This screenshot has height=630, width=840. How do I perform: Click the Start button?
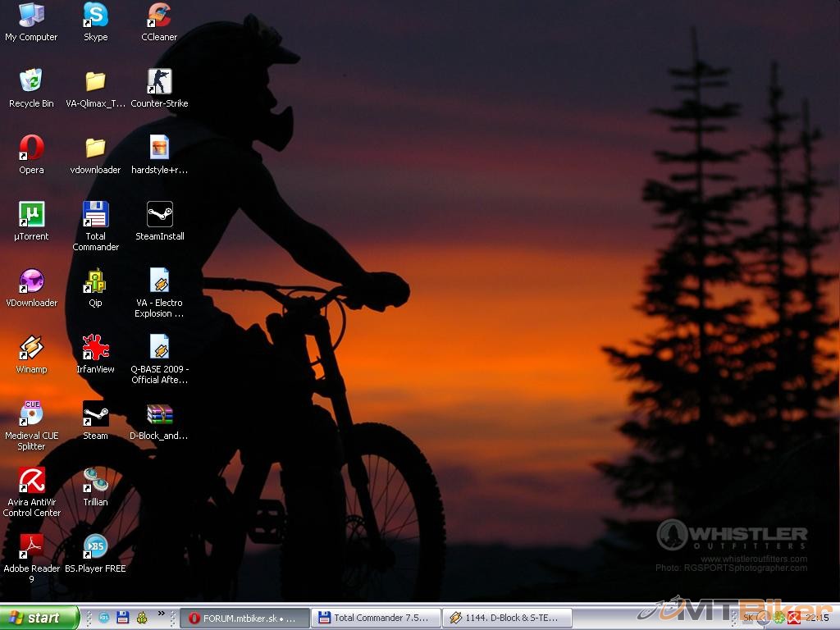[39, 618]
